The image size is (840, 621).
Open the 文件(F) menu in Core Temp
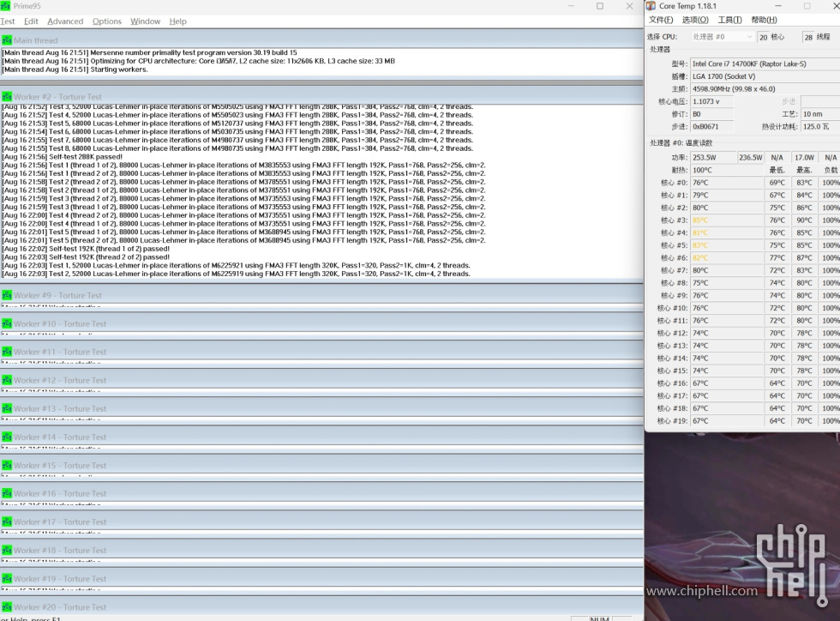click(x=661, y=20)
